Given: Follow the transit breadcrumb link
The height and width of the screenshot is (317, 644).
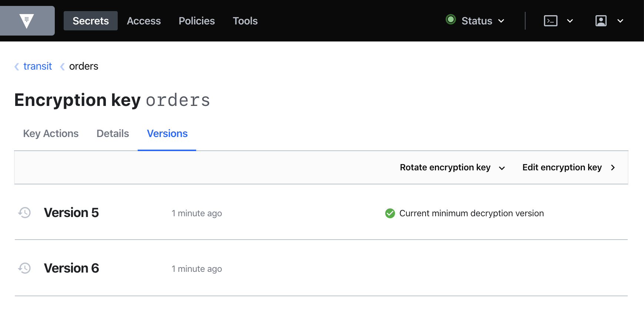Looking at the screenshot, I should click(x=37, y=66).
